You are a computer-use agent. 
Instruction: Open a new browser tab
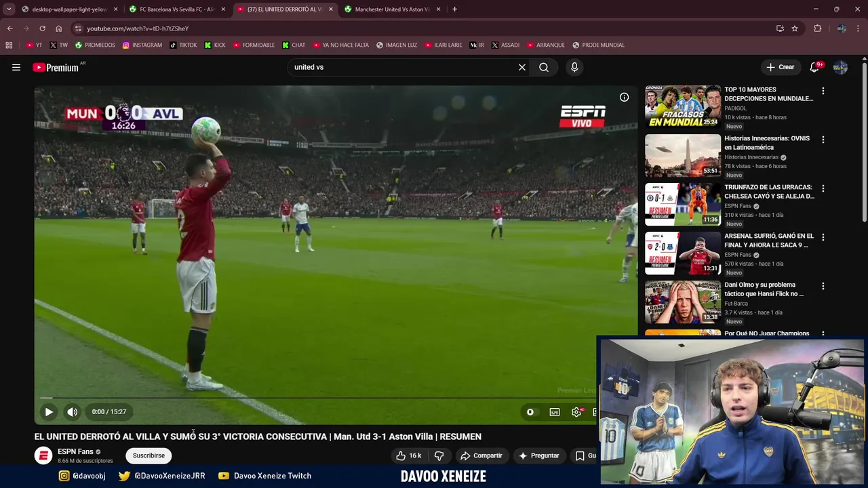coord(454,9)
